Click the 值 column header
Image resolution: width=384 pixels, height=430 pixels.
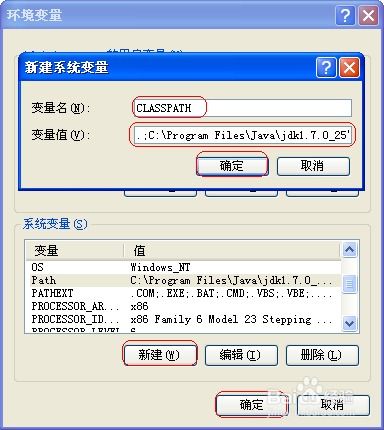[x=232, y=250]
